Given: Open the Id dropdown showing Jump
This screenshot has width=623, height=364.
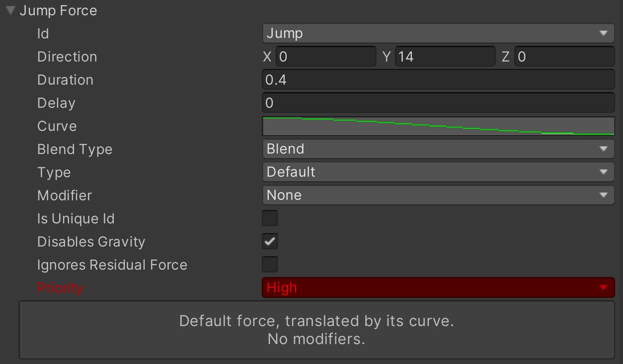Looking at the screenshot, I should tap(438, 33).
